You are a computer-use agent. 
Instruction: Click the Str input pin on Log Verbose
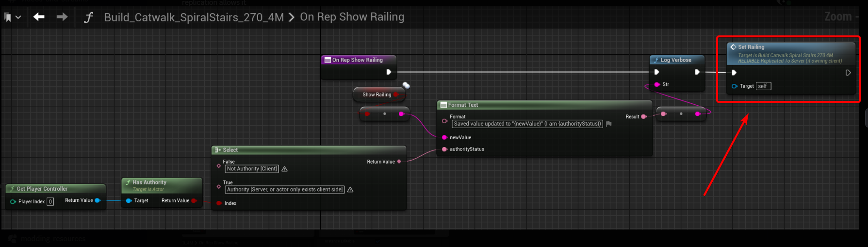(657, 84)
